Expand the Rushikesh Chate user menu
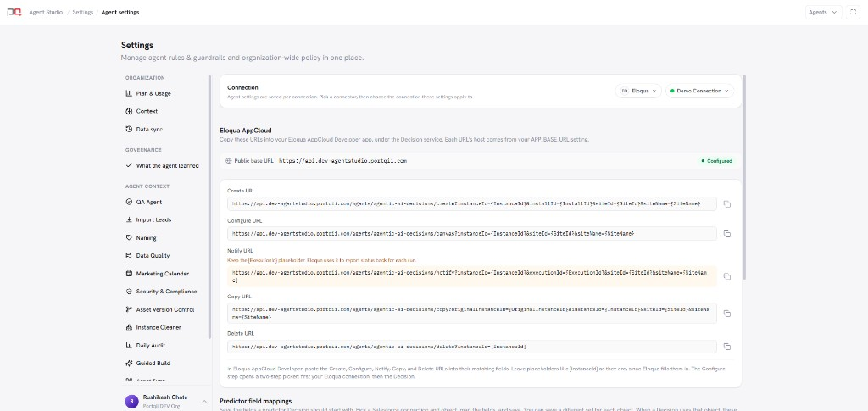Screen dimensions: 868x411 204,401
